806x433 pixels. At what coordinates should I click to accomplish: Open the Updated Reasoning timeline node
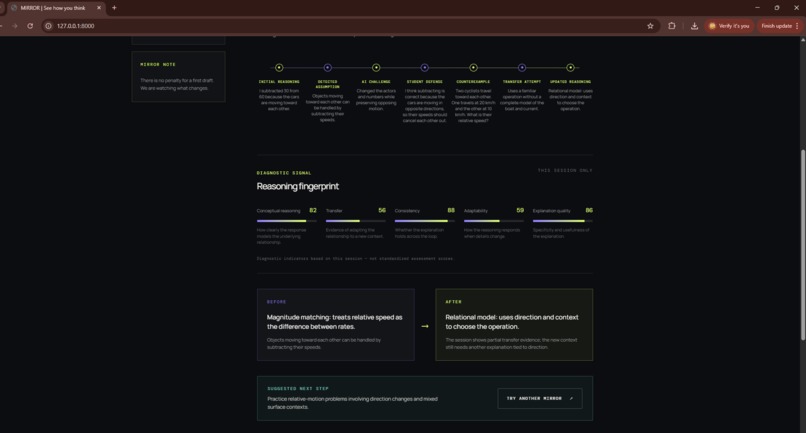571,67
